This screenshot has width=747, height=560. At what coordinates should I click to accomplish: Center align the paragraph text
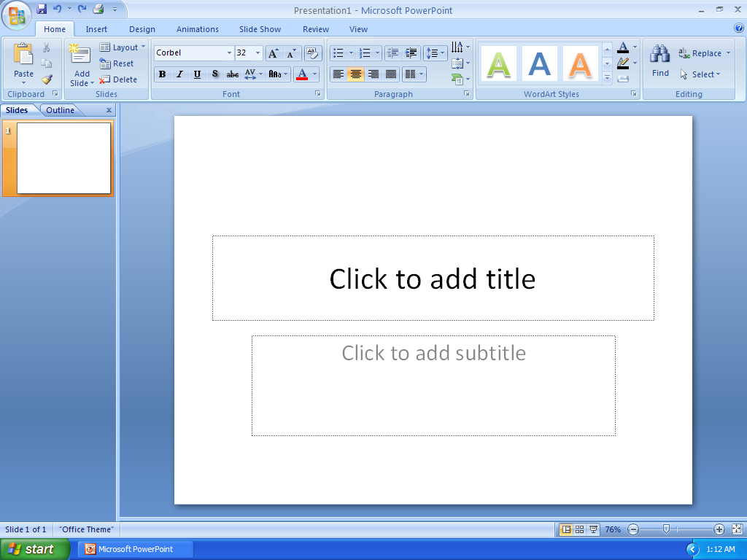(355, 74)
